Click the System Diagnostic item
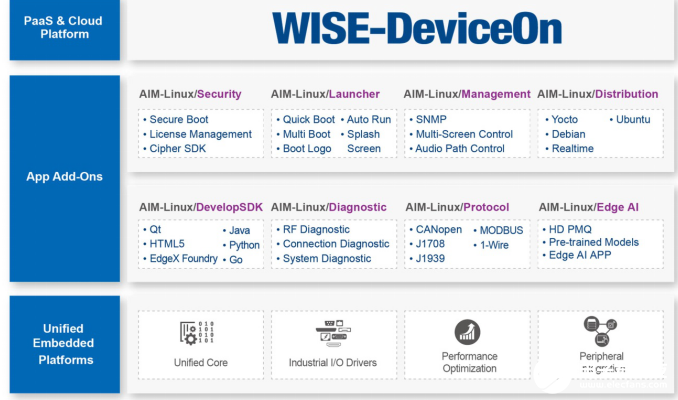The width and height of the screenshot is (678, 400). (x=327, y=259)
